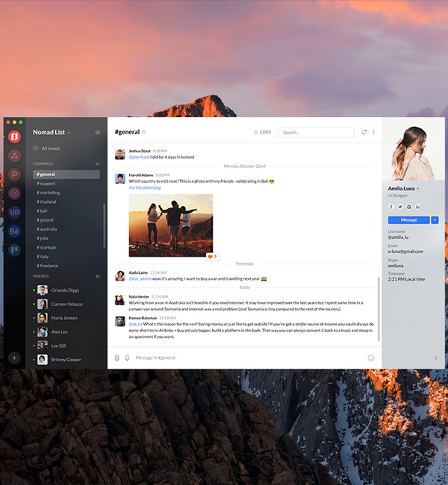Click the Search input field

(316, 133)
